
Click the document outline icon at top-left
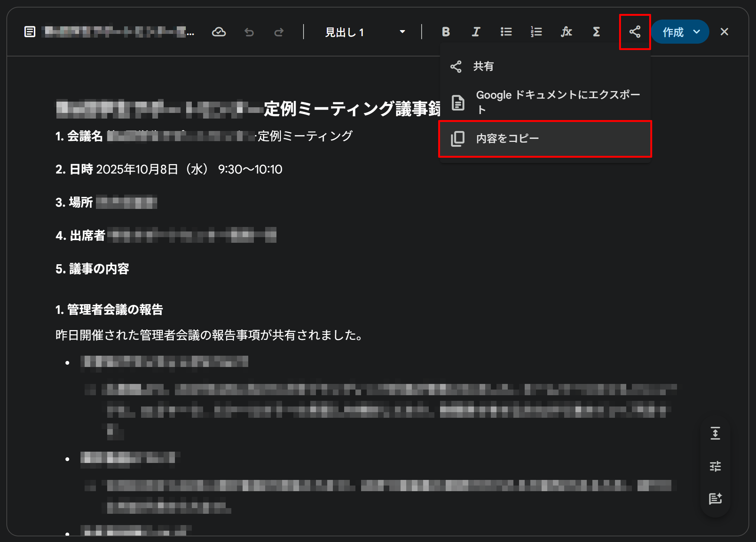(29, 32)
